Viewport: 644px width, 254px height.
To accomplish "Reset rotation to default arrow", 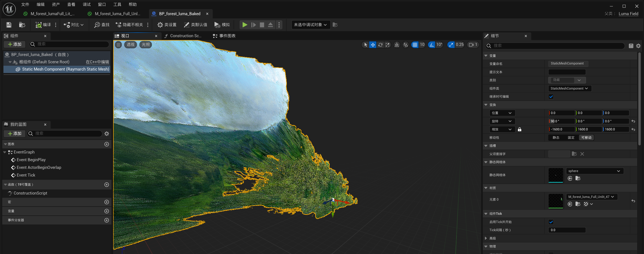I will [633, 121].
